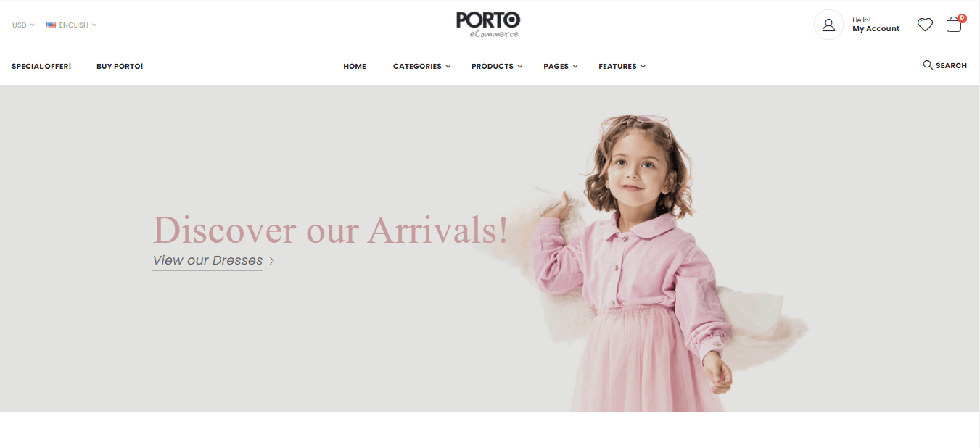Click the My Account text link

876,29
